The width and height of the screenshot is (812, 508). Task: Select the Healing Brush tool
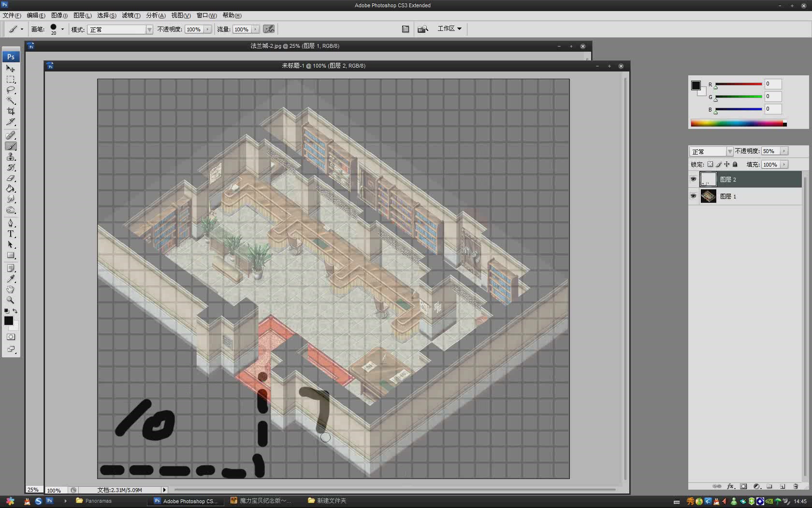click(x=11, y=135)
